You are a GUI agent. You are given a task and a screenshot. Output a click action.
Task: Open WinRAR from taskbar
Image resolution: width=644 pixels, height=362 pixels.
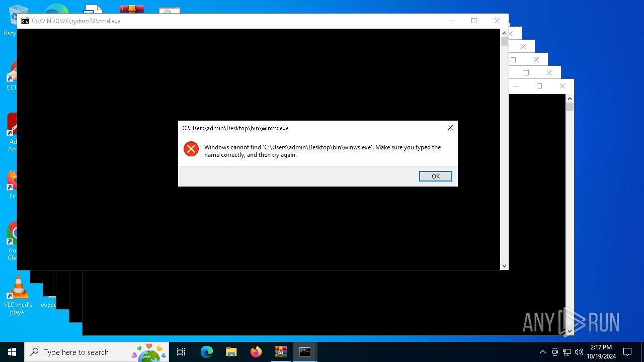281,352
